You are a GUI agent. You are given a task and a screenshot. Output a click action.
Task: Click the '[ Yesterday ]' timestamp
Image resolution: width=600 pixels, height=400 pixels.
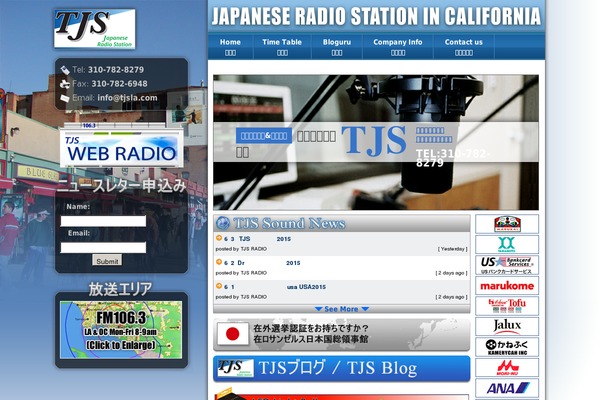[452, 249]
